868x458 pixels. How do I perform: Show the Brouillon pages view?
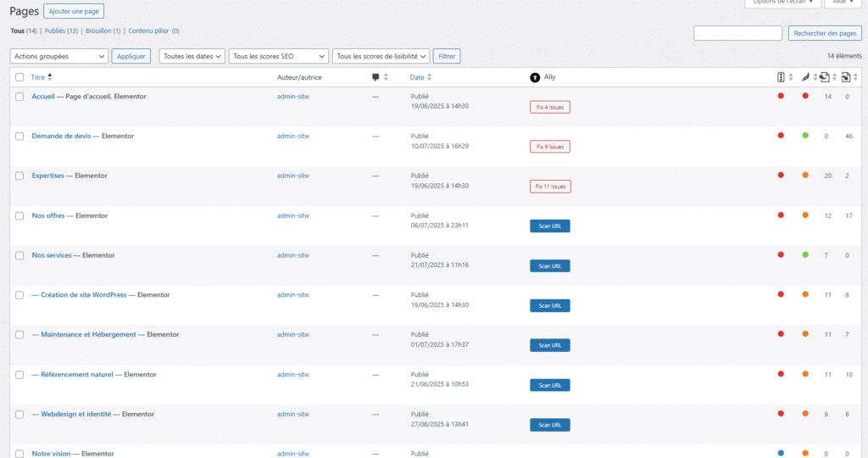coord(103,31)
